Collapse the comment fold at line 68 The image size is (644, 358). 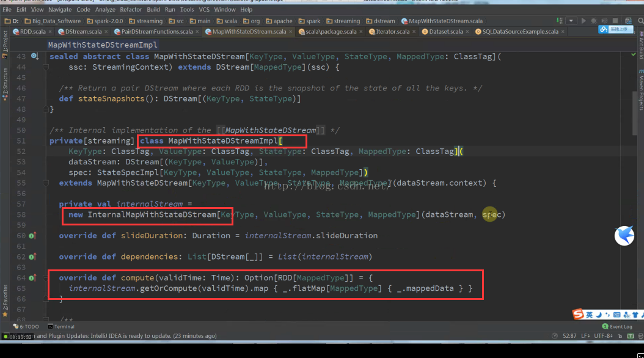(46, 319)
